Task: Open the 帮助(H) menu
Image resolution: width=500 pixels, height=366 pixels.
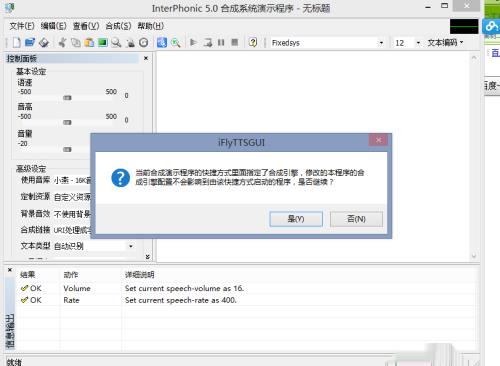Action: [151, 26]
